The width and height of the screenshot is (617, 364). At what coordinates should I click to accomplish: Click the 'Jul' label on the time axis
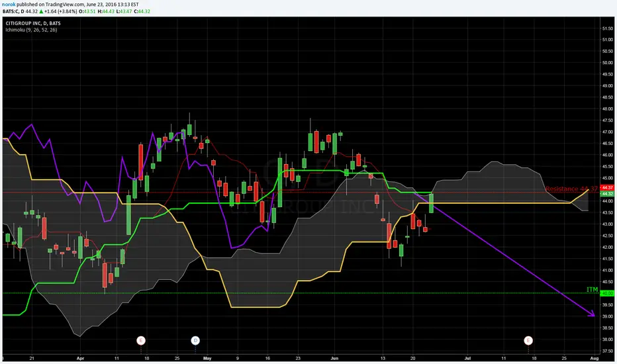[x=467, y=359]
